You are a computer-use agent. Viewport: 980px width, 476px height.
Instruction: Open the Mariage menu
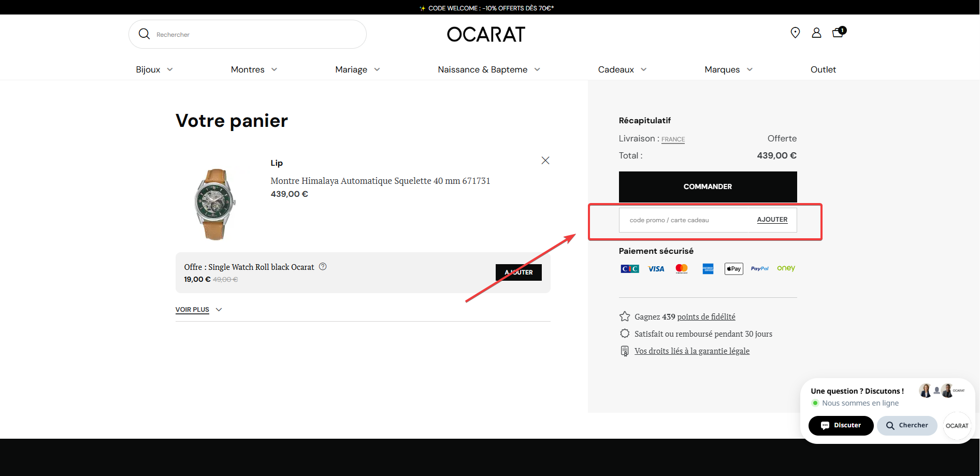(x=351, y=69)
